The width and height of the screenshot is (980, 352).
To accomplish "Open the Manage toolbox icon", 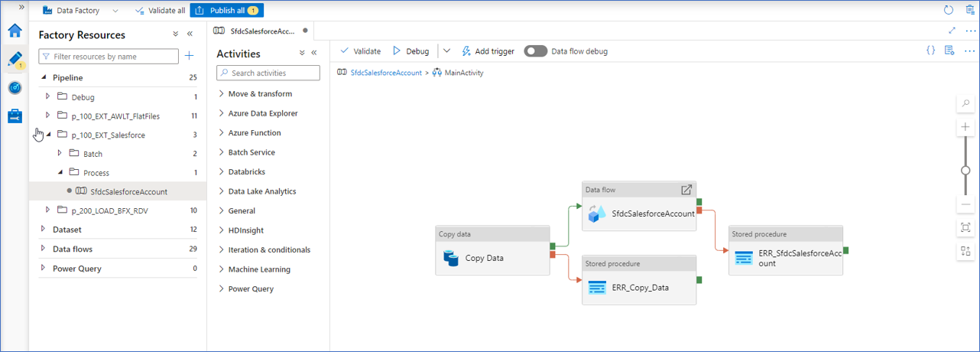I will pos(15,116).
